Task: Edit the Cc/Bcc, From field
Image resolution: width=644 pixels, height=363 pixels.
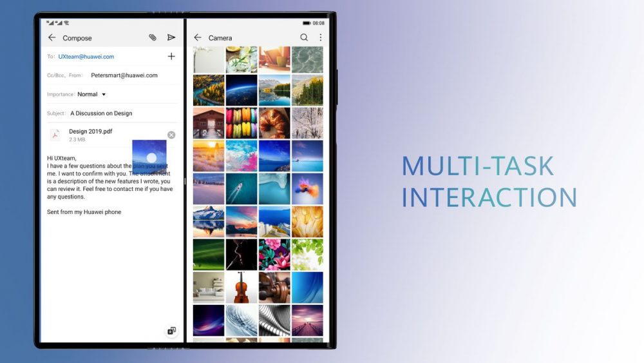Action: coord(124,75)
